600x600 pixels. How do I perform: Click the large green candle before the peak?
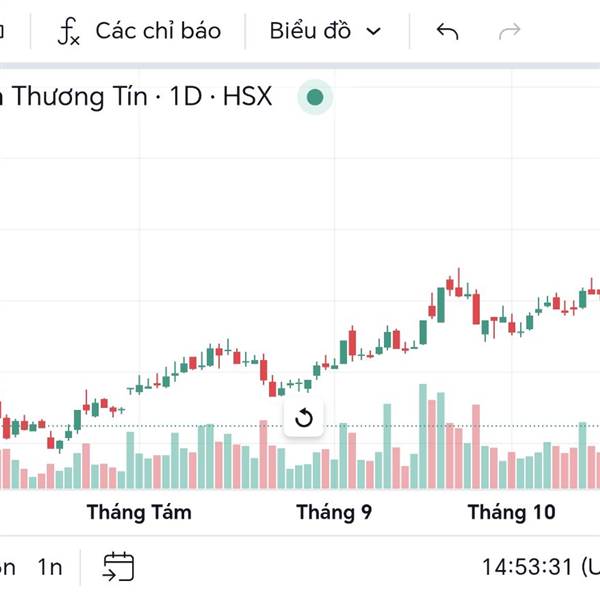pos(441,302)
